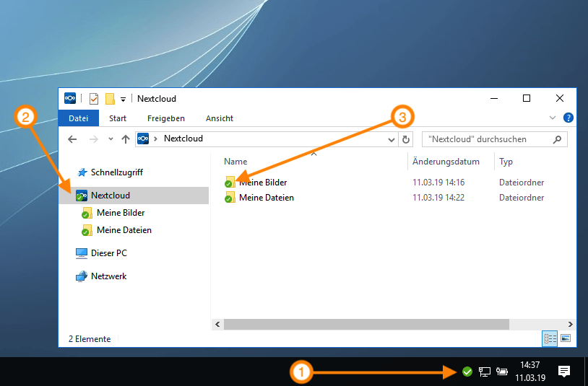
Task: Minimize the Nextcloud Explorer window
Action: point(494,98)
